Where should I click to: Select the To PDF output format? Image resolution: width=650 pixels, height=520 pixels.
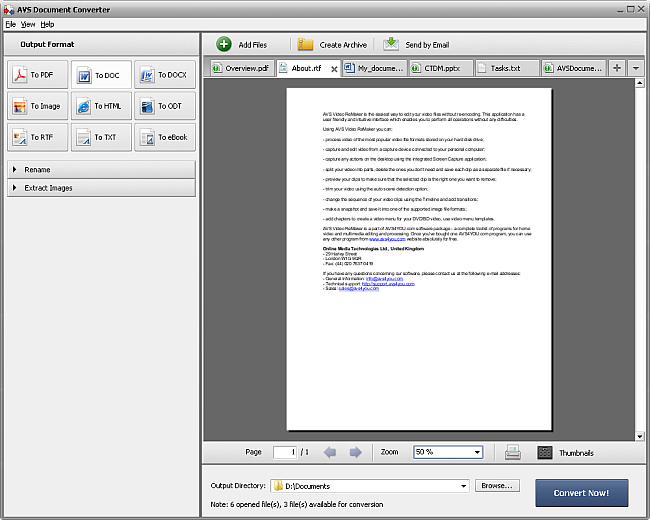click(38, 75)
